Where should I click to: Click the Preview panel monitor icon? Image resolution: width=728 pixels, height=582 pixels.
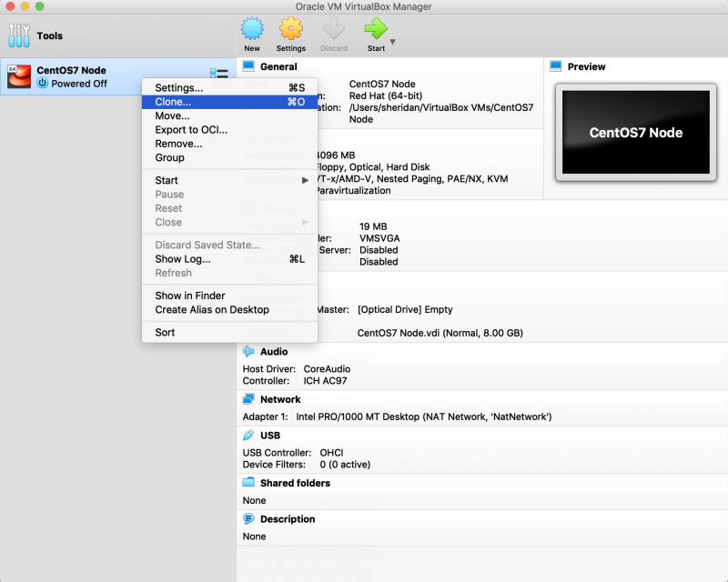point(556,66)
